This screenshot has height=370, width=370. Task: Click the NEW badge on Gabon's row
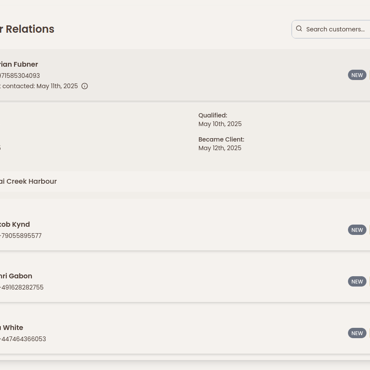pos(357,282)
